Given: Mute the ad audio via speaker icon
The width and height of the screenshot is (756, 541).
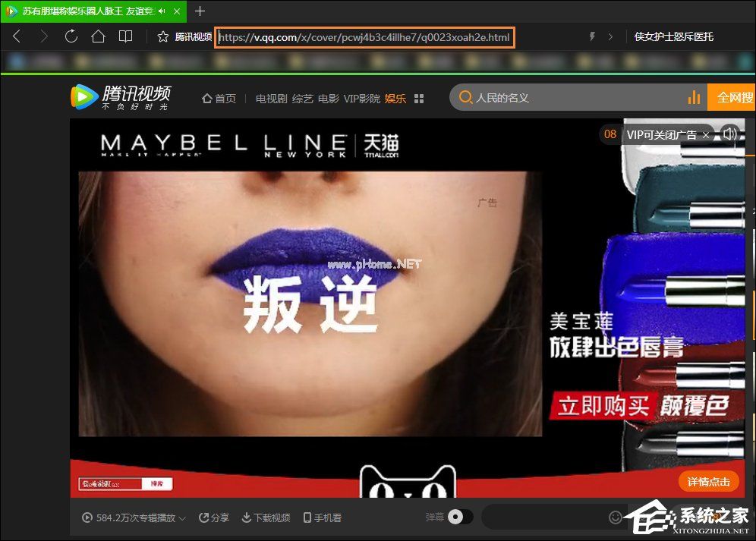Looking at the screenshot, I should [730, 134].
